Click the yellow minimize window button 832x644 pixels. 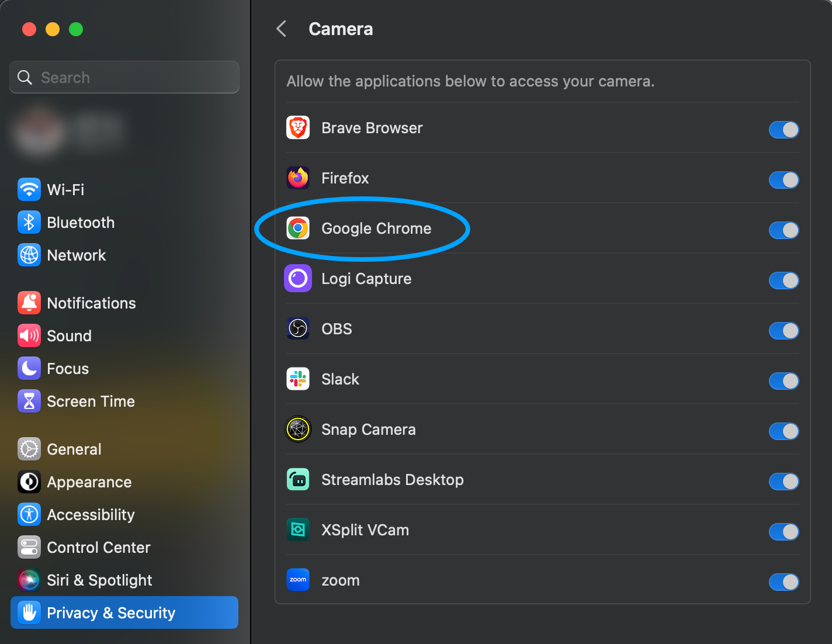click(x=53, y=29)
